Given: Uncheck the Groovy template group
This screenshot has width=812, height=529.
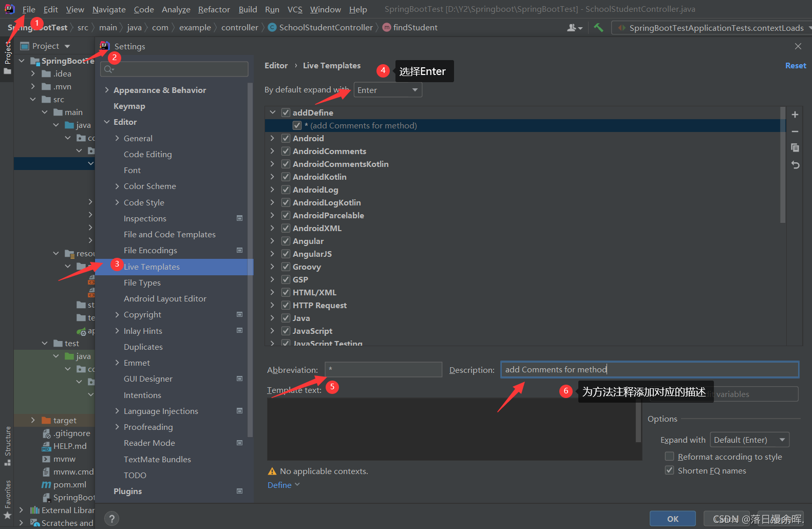Looking at the screenshot, I should [286, 267].
